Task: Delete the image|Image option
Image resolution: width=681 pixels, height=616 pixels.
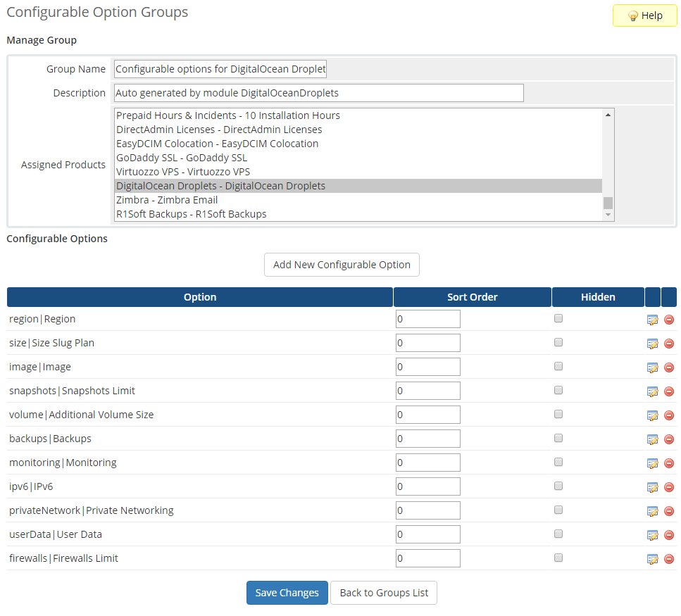Action: pyautogui.click(x=669, y=367)
